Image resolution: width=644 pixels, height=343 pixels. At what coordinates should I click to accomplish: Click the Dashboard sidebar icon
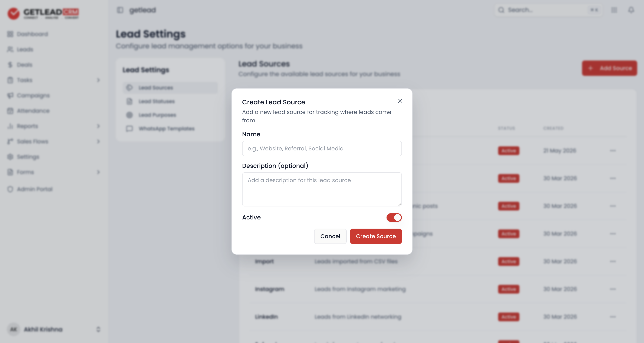tap(10, 34)
